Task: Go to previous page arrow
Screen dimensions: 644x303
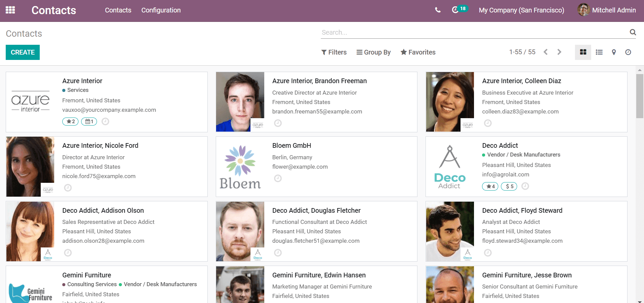Action: coord(546,52)
